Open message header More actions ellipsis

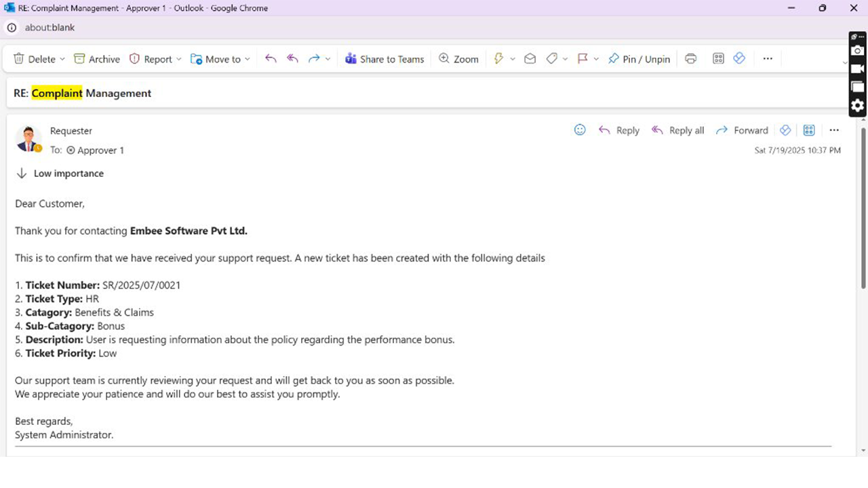tap(834, 130)
